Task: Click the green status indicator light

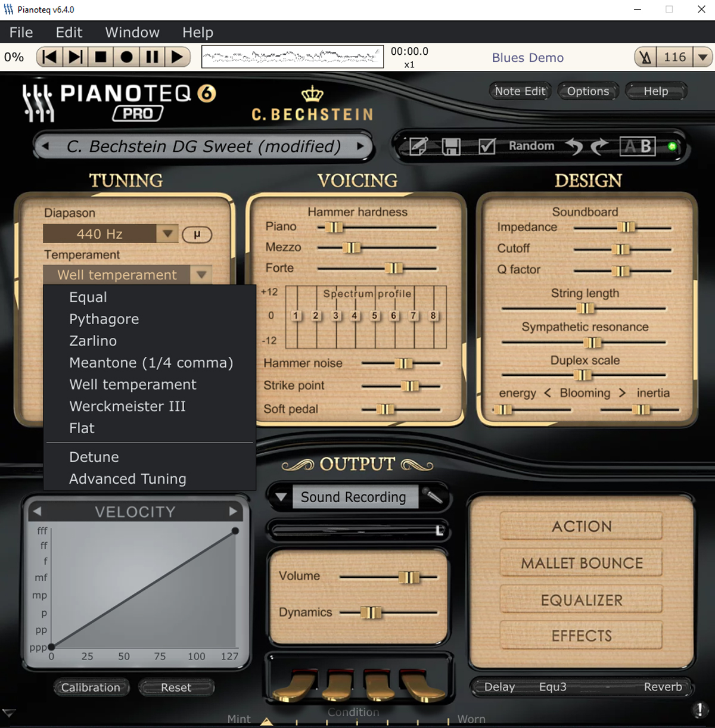Action: (672, 146)
